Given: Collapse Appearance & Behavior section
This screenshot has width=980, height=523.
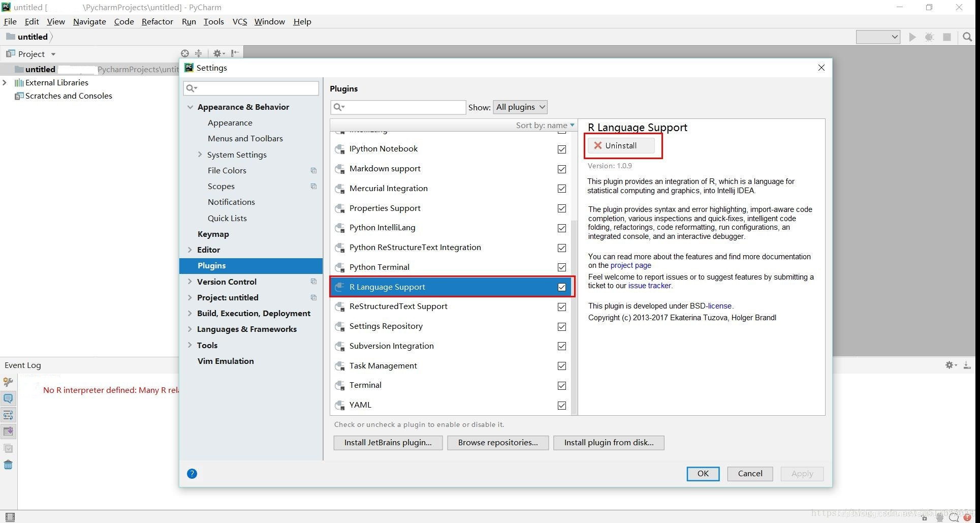Looking at the screenshot, I should (x=190, y=107).
